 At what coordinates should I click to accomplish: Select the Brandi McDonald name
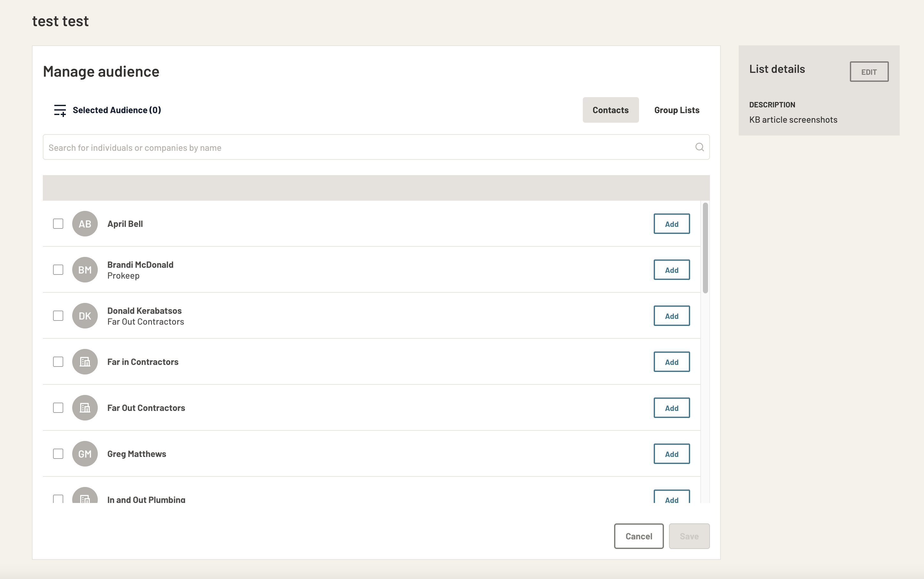[x=140, y=264]
